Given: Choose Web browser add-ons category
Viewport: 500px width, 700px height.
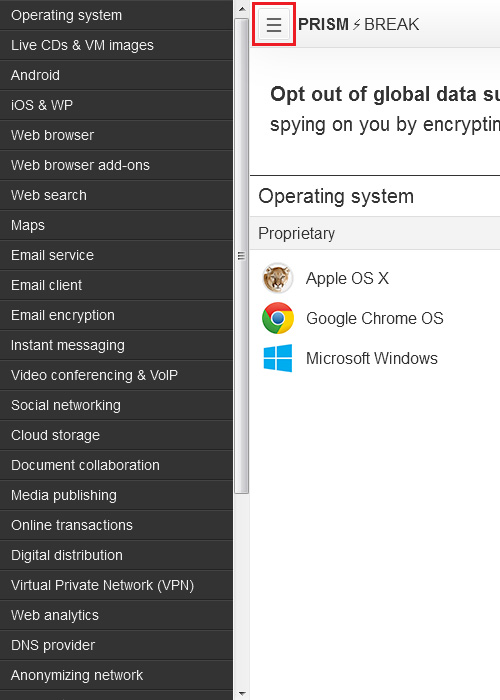Looking at the screenshot, I should pyautogui.click(x=116, y=165).
